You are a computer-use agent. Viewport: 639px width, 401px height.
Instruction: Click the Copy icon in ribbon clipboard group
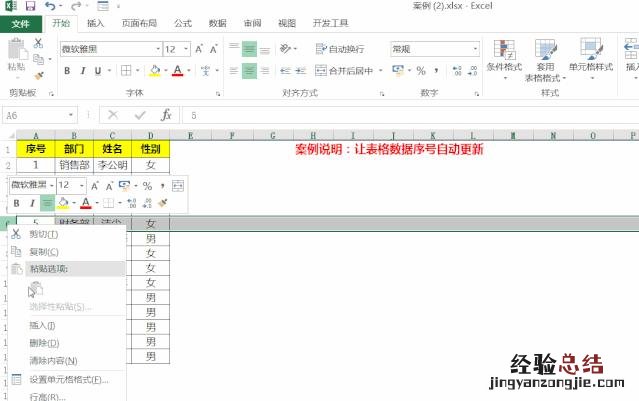38,59
